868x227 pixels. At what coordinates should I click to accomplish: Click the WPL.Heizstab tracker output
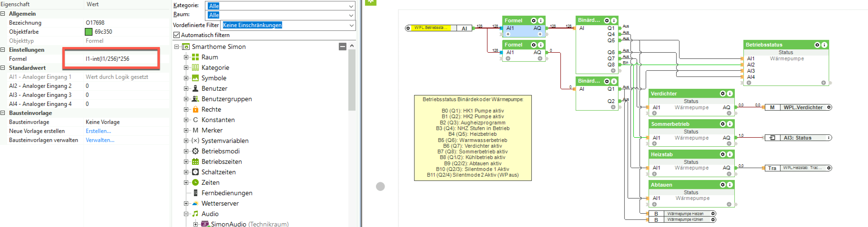[x=798, y=168]
